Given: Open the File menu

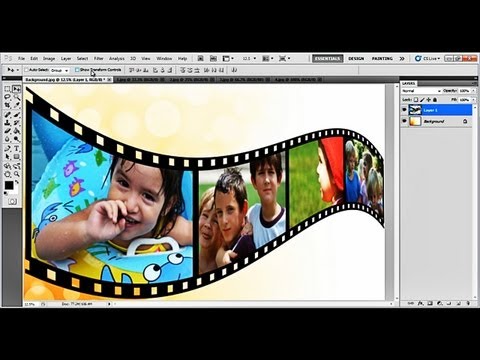Looking at the screenshot, I should [21, 58].
